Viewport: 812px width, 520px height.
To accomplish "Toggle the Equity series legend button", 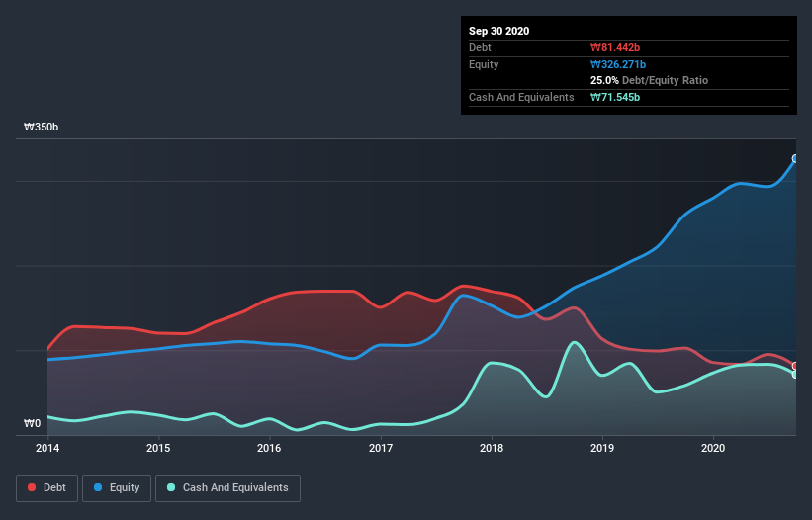I will 117,488.
